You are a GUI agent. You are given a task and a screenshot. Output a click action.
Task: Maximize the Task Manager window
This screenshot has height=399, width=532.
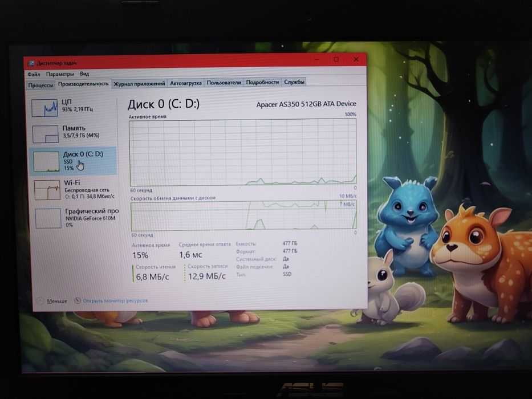point(336,59)
